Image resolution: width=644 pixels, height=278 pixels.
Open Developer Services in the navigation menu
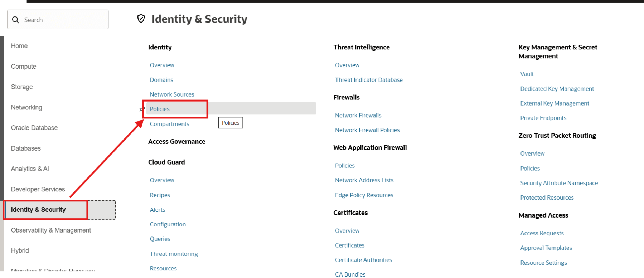tap(38, 189)
